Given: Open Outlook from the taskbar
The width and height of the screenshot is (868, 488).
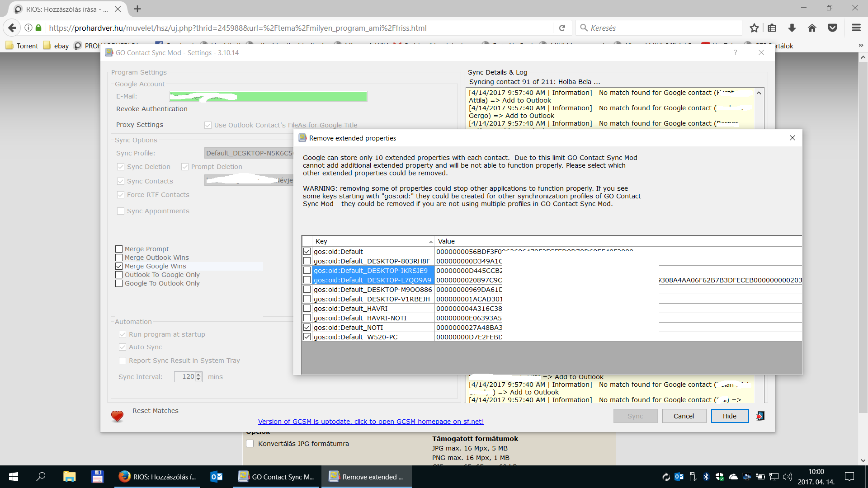Looking at the screenshot, I should (217, 477).
